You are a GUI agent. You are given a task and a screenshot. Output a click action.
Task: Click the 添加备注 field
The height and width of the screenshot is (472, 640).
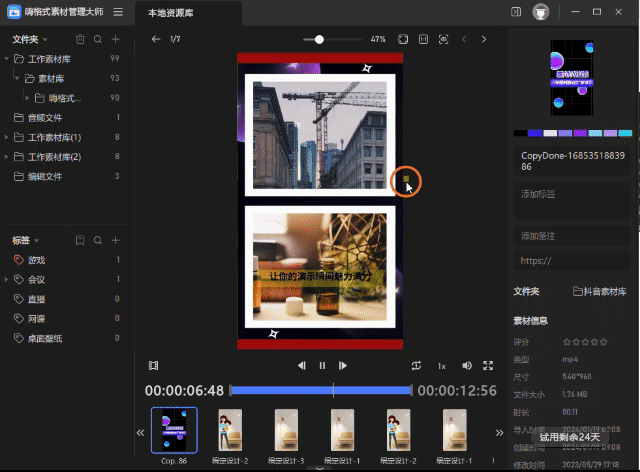tap(571, 236)
